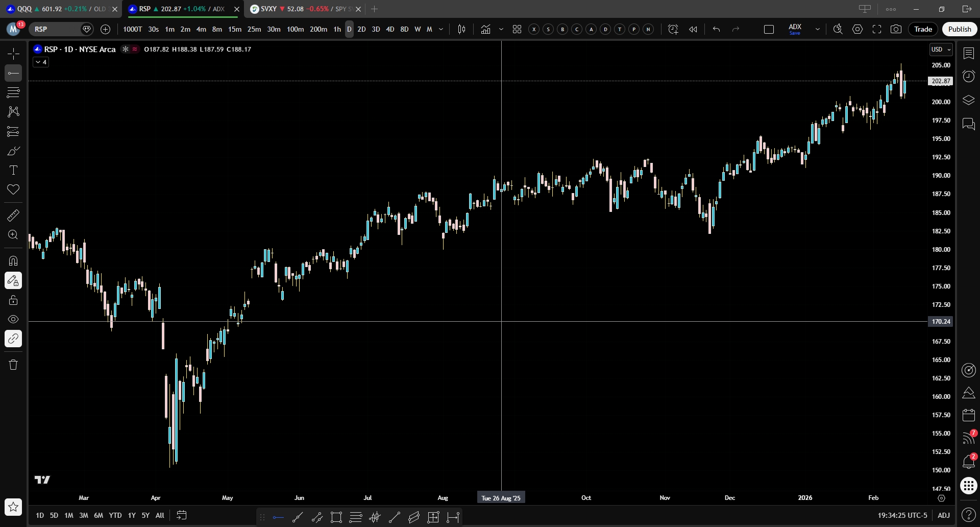Open the Indicators chart icon

click(x=485, y=29)
